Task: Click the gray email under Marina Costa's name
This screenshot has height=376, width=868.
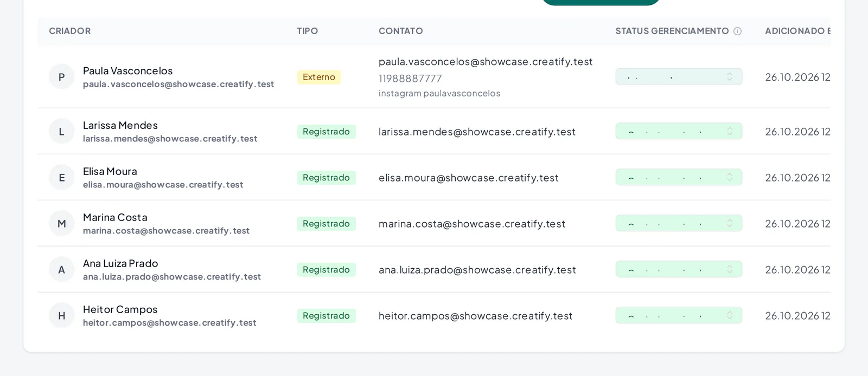Action: [x=166, y=231]
